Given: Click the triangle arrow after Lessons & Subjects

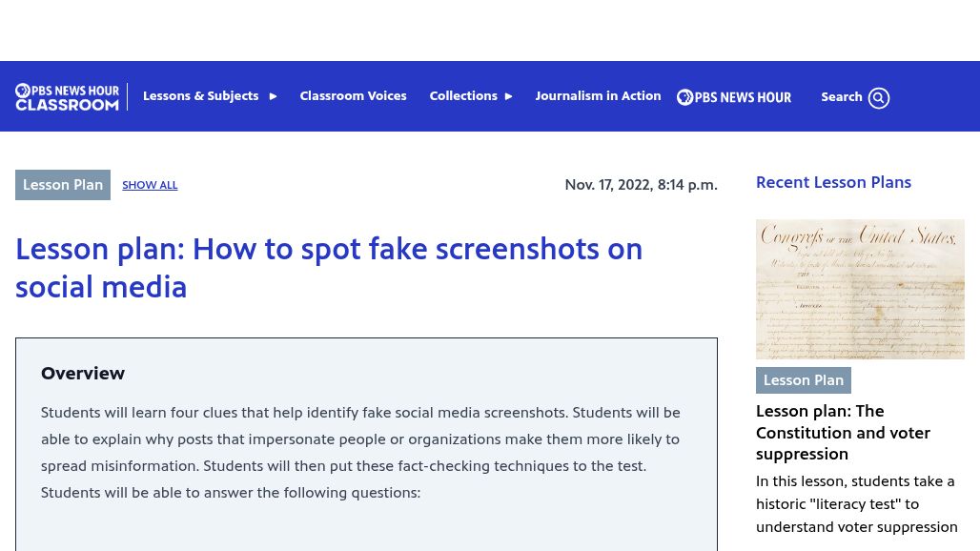Looking at the screenshot, I should tap(273, 96).
